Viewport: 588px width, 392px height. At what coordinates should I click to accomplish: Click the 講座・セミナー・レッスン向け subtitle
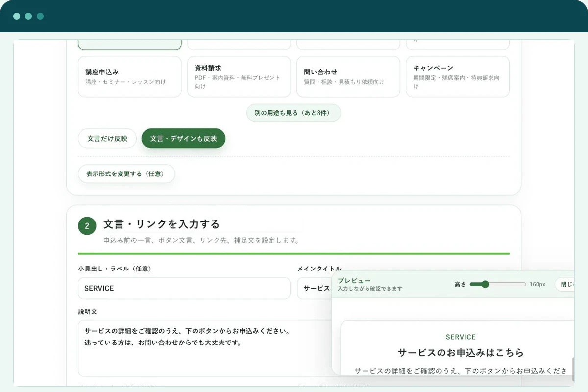(125, 82)
